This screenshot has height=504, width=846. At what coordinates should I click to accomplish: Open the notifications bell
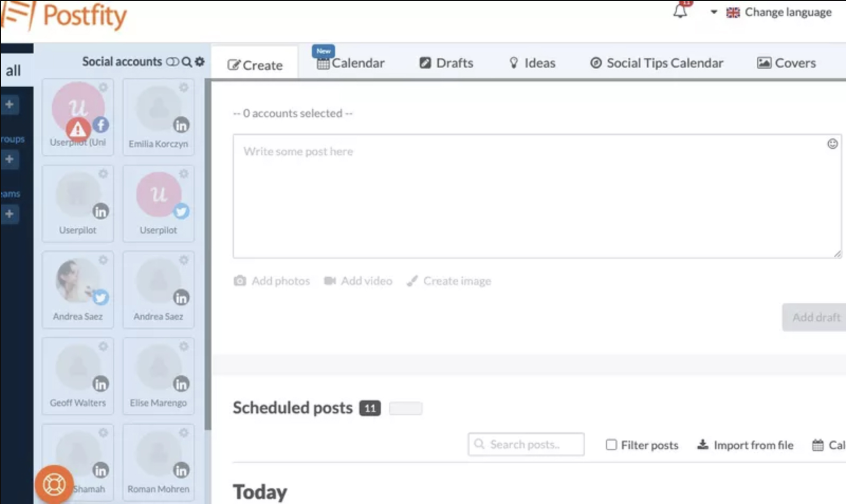[x=681, y=11]
